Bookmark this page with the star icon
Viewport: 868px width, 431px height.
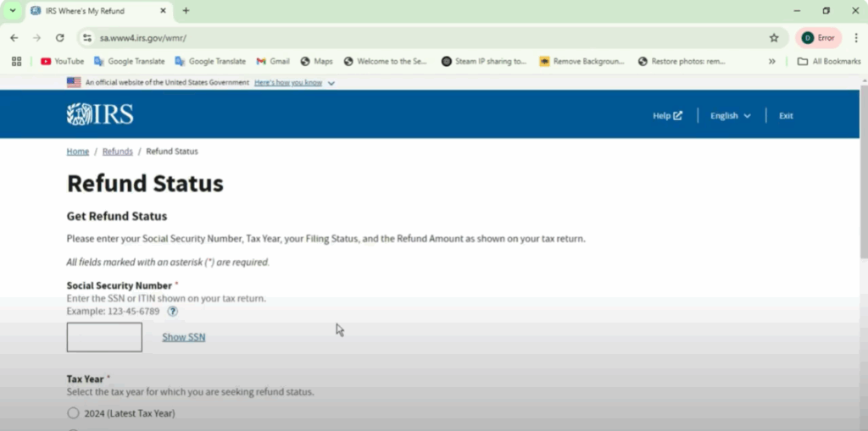click(774, 37)
